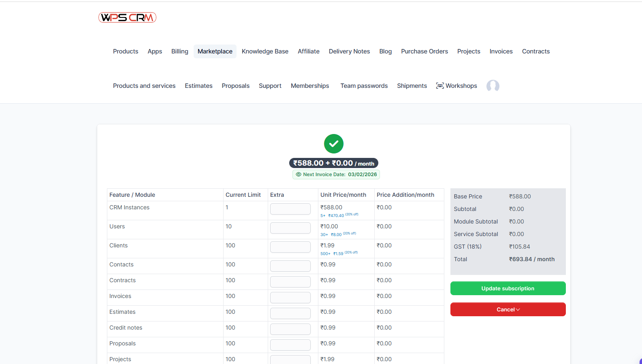The width and height of the screenshot is (642, 364).
Task: Go to the Billing page
Action: [x=179, y=51]
